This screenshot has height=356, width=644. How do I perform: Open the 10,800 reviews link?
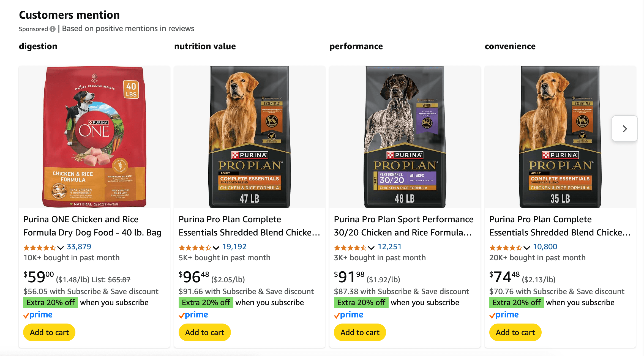point(545,247)
